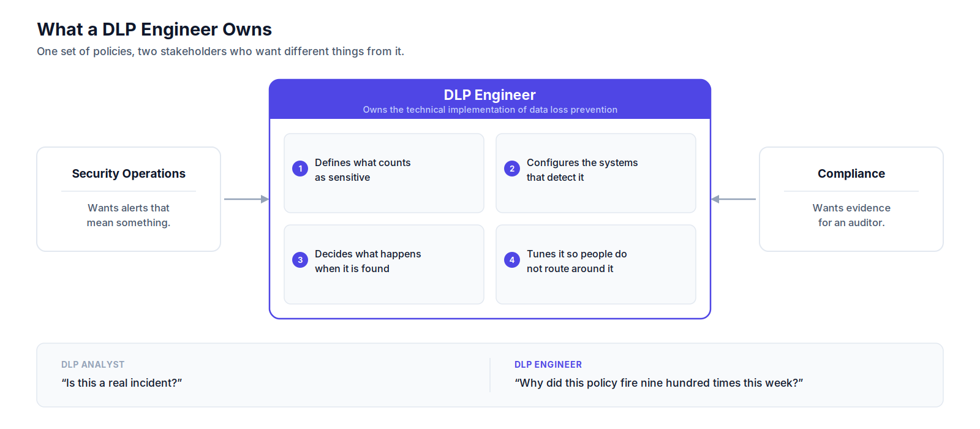Click 'Wants alerts that mean something' text
Viewport: 980px width, 429px height.
[129, 215]
